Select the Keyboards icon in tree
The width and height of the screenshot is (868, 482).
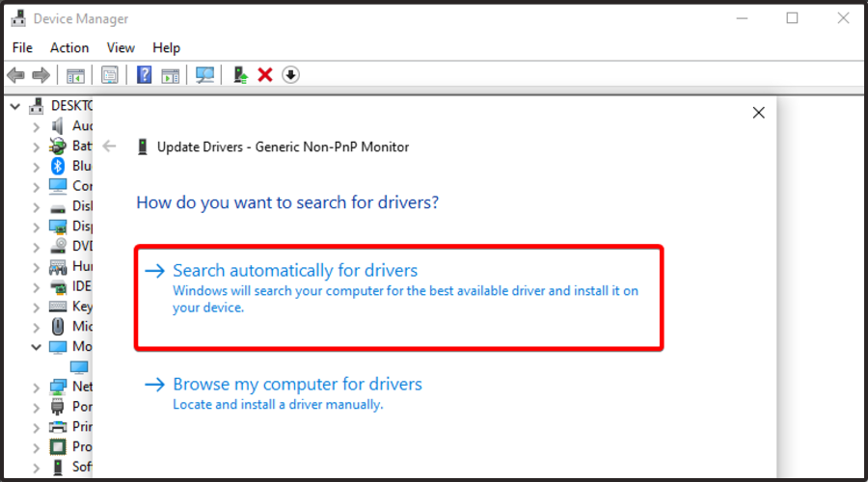[58, 307]
